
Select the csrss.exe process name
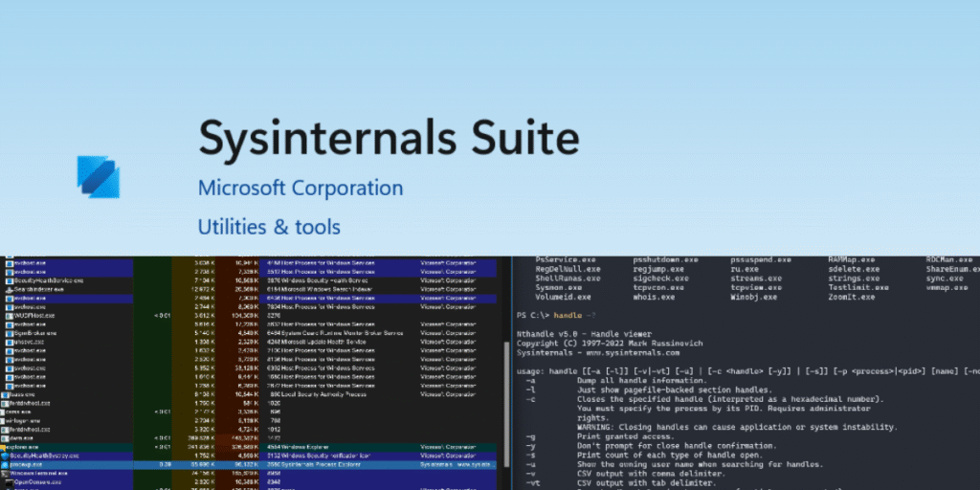pyautogui.click(x=16, y=412)
